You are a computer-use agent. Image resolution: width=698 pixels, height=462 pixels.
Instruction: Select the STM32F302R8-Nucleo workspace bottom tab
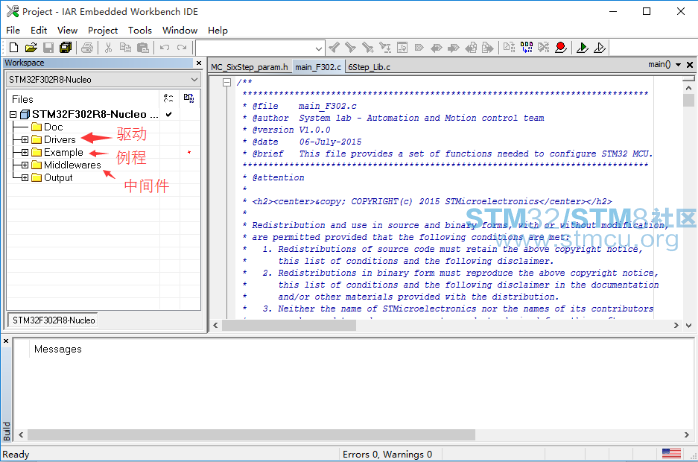53,320
